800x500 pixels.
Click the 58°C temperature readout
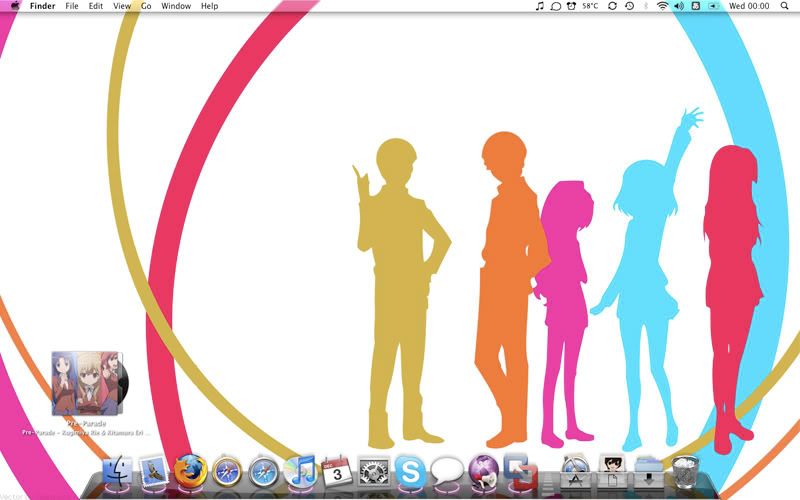[590, 6]
